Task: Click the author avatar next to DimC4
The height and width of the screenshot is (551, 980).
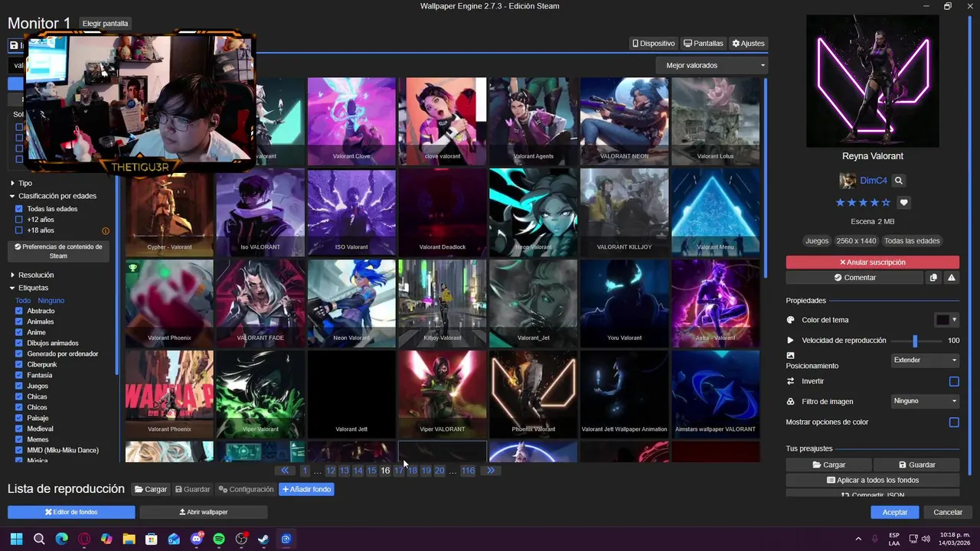Action: (x=848, y=181)
